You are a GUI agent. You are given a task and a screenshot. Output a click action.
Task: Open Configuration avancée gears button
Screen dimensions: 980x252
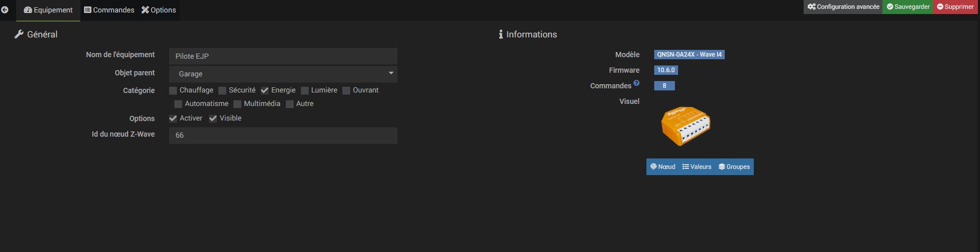pyautogui.click(x=843, y=7)
